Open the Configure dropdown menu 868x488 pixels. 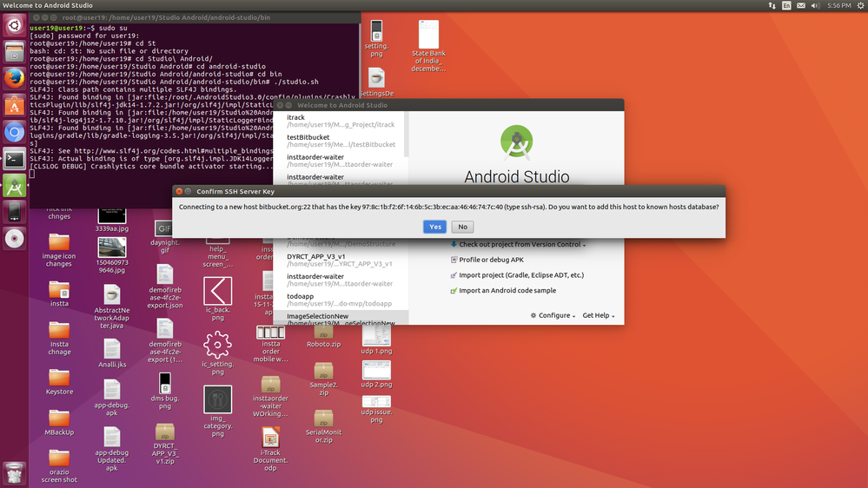553,315
